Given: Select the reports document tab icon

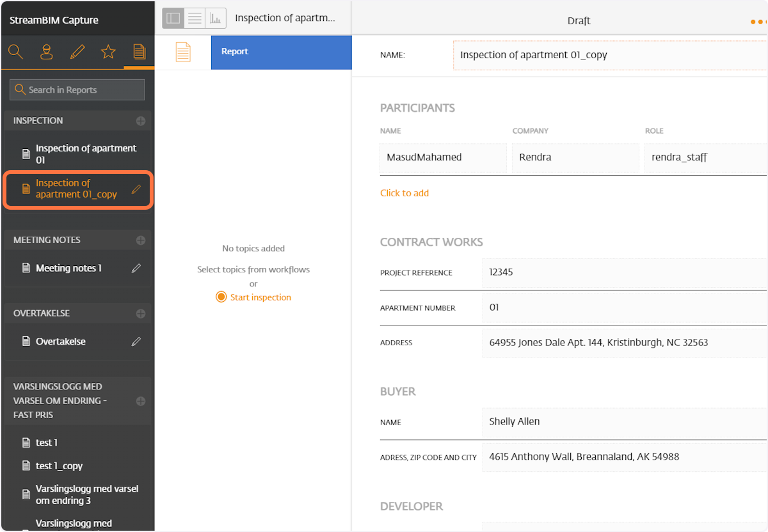Looking at the screenshot, I should [x=139, y=52].
